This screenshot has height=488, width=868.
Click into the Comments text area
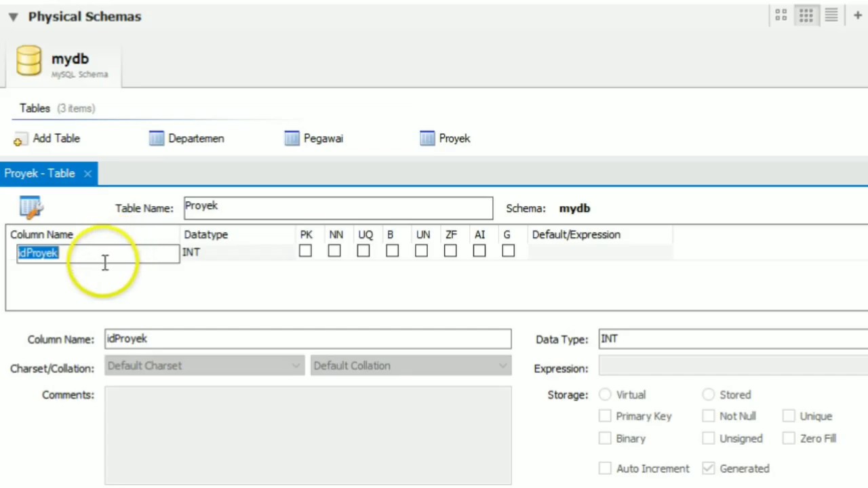coord(308,436)
